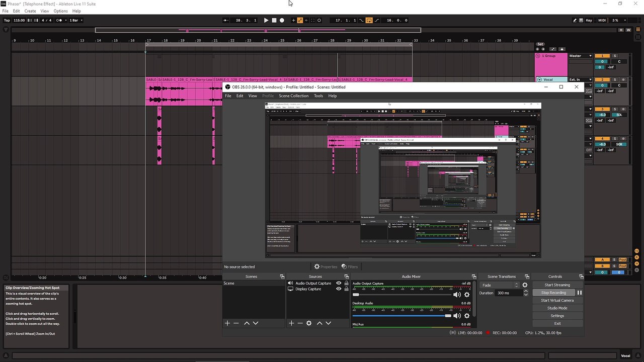644x362 pixels.
Task: Open the Ableton Create menu
Action: coord(30,11)
